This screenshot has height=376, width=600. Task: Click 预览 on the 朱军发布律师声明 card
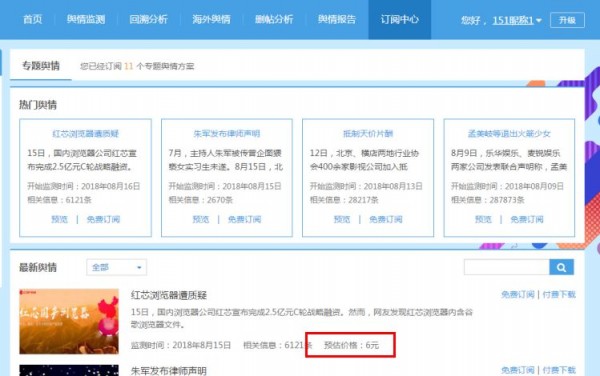pos(201,219)
